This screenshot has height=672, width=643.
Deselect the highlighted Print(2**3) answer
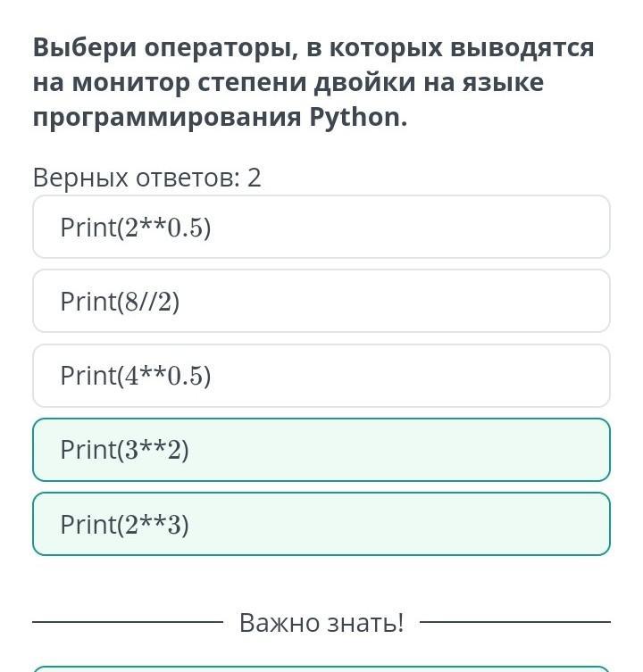321,524
